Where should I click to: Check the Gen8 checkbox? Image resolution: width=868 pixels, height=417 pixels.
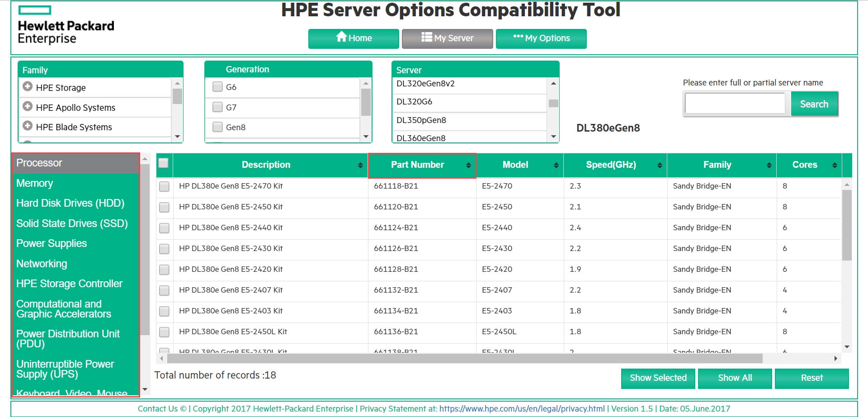point(217,127)
